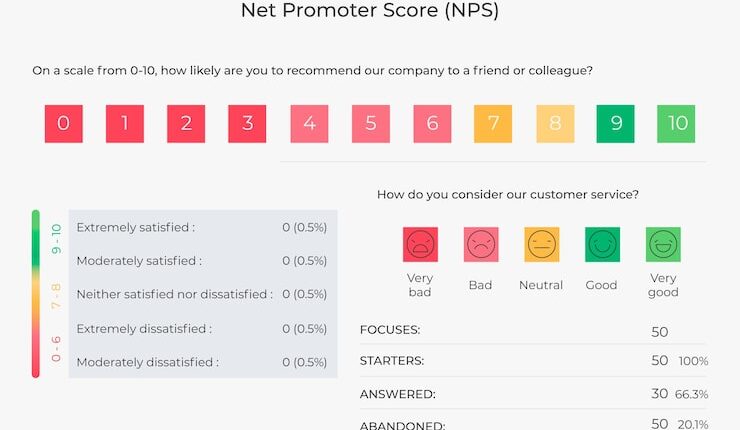Click the ANSWERED statistics row
The width and height of the screenshot is (740, 430).
pyautogui.click(x=533, y=394)
